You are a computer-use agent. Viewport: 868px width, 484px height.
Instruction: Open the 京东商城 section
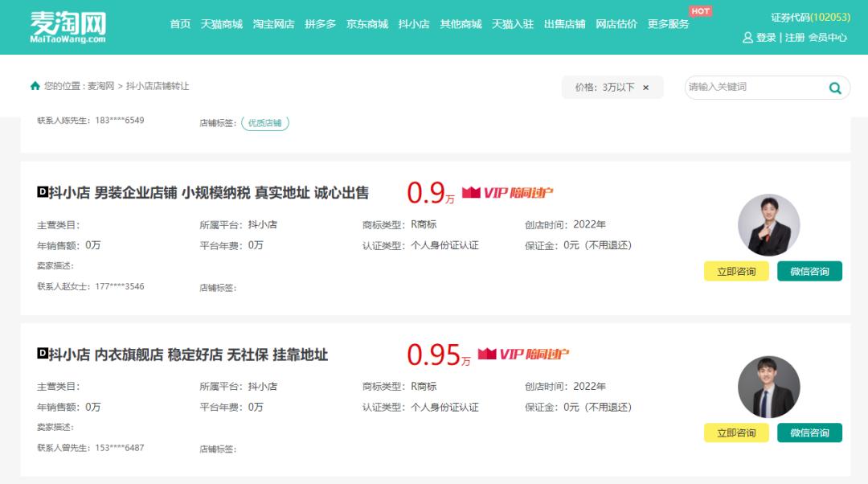coord(367,24)
